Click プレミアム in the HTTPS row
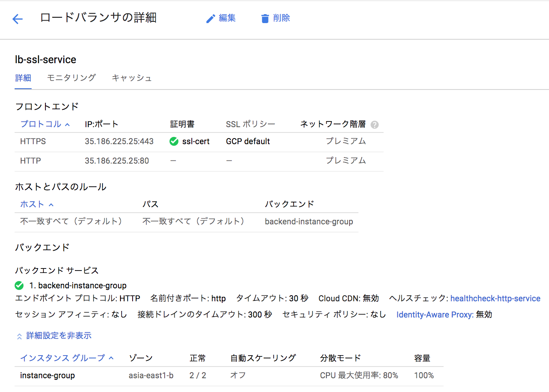Image resolution: width=549 pixels, height=392 pixels. click(x=346, y=141)
